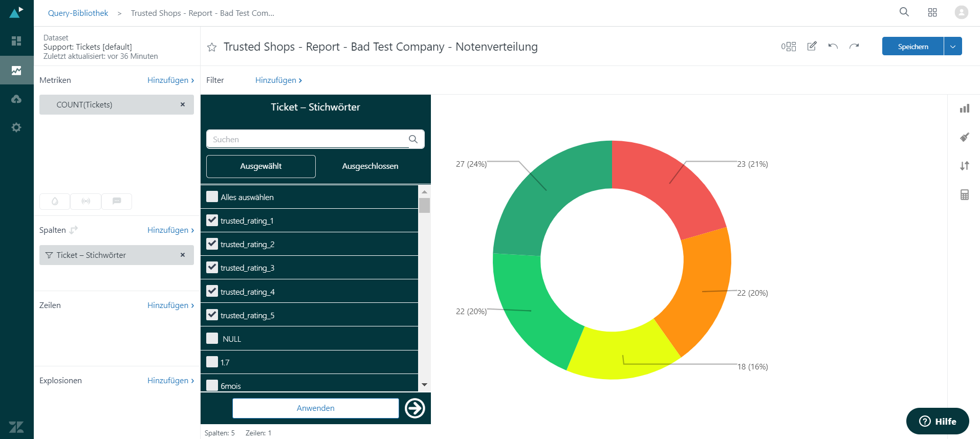Open the result manipulation layout icon
Image resolution: width=980 pixels, height=439 pixels.
coord(789,47)
